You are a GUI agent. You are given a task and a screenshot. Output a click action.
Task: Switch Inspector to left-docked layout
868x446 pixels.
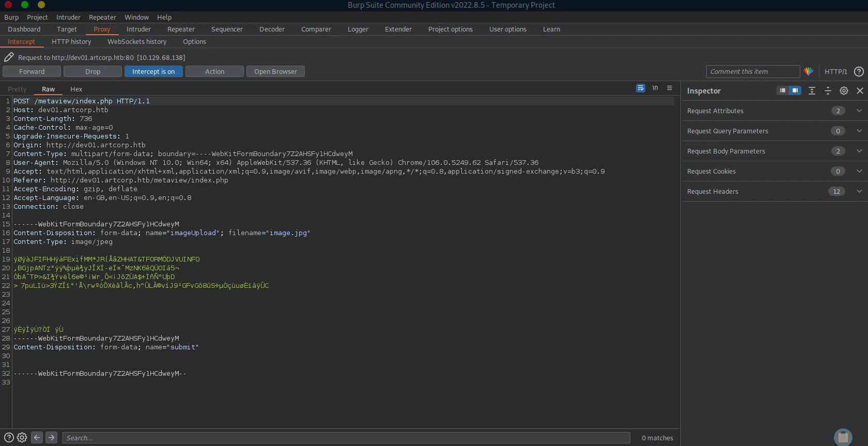(x=783, y=91)
